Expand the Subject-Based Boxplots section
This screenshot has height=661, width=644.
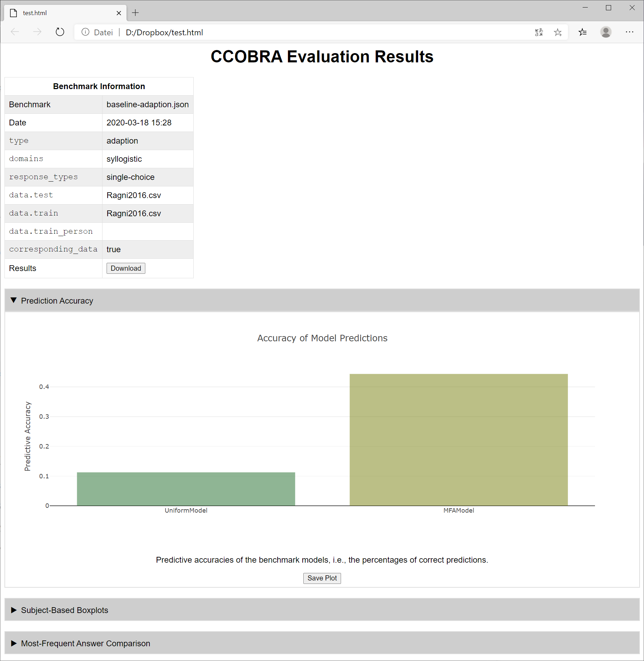click(64, 610)
